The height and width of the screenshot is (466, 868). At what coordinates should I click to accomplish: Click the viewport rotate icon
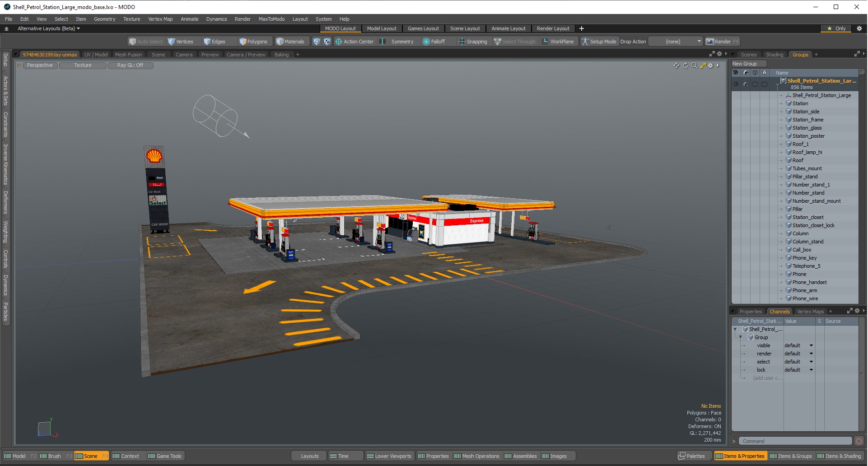685,65
